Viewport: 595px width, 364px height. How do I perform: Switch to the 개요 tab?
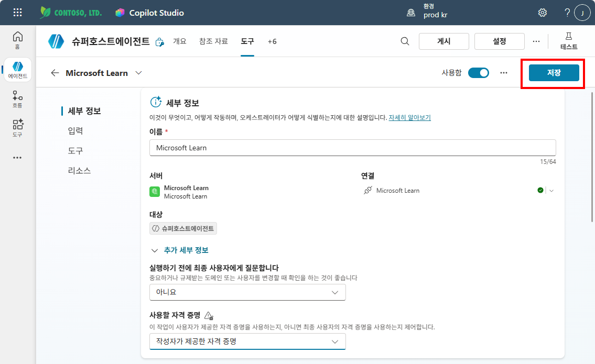point(180,41)
